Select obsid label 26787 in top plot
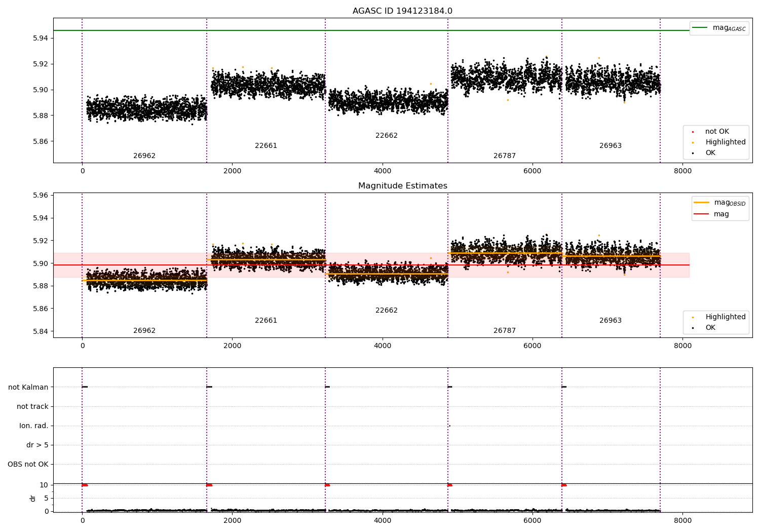760x532 pixels. (x=505, y=156)
